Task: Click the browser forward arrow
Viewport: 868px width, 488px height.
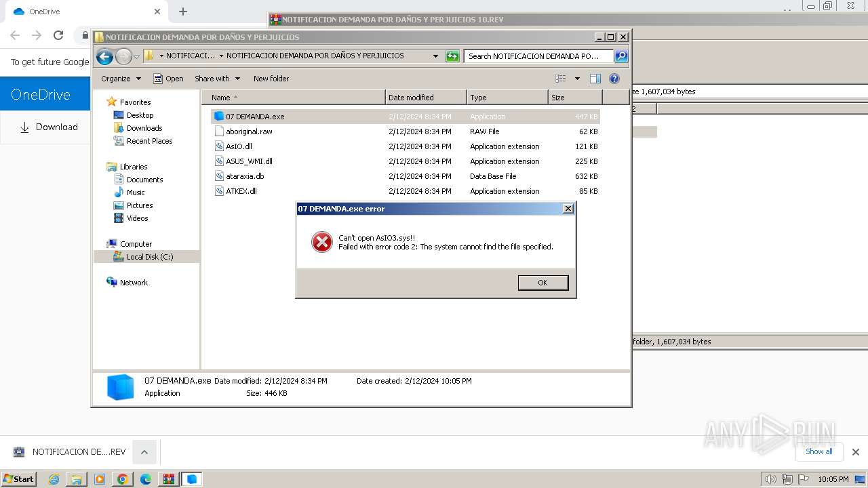Action: click(x=37, y=35)
